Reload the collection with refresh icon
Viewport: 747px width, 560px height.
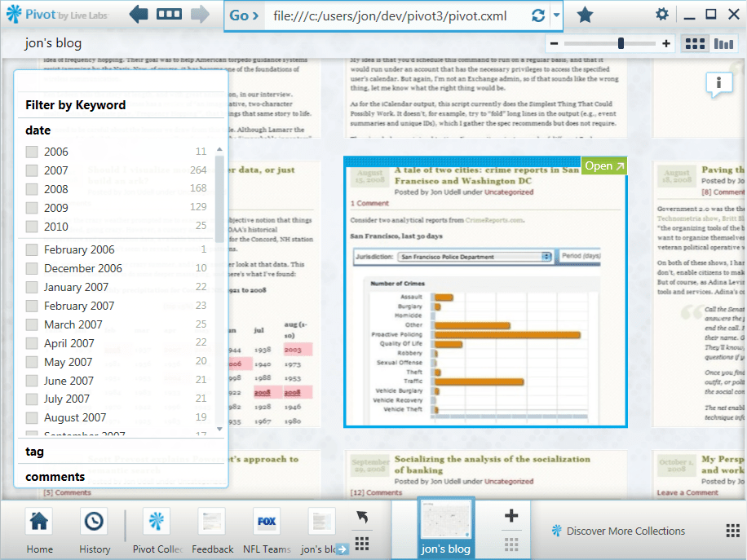click(x=538, y=15)
